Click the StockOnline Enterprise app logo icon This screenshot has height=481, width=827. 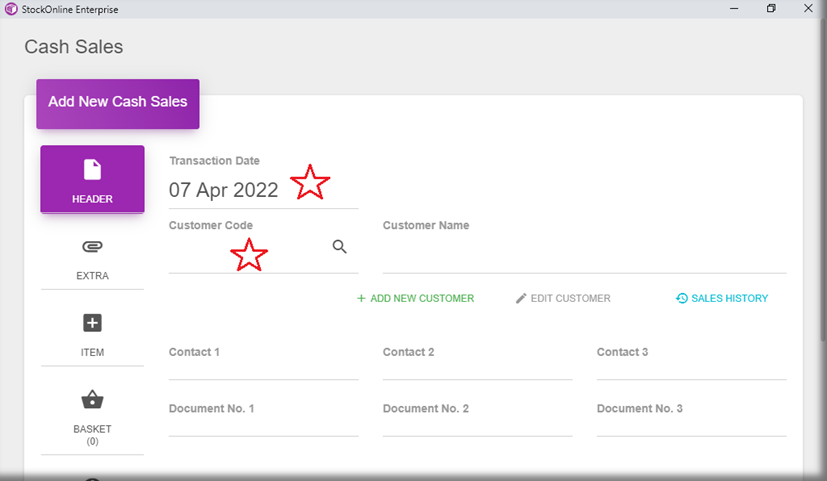(10, 9)
